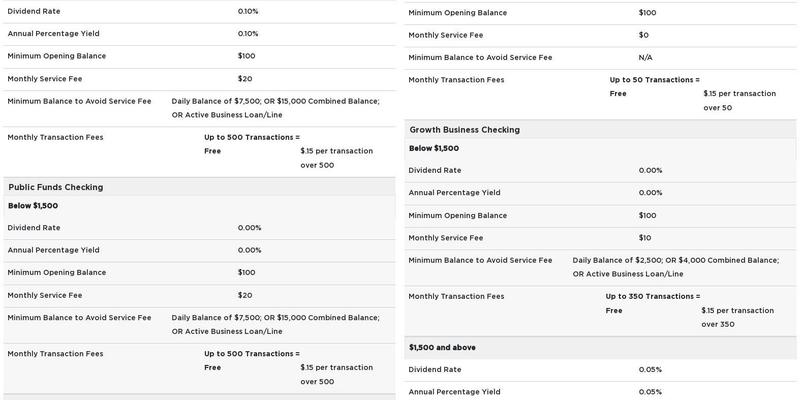Select "Up to 50 Transactions = Free" text

(654, 86)
